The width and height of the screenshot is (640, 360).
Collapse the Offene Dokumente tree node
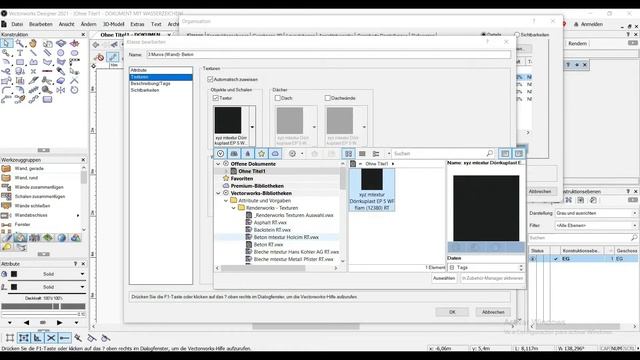coord(218,164)
